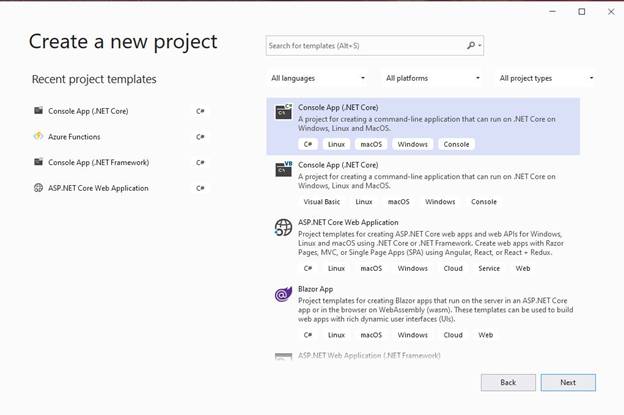Image resolution: width=624 pixels, height=415 pixels.
Task: Click the Linux tag on selected C# Console App
Action: [336, 144]
